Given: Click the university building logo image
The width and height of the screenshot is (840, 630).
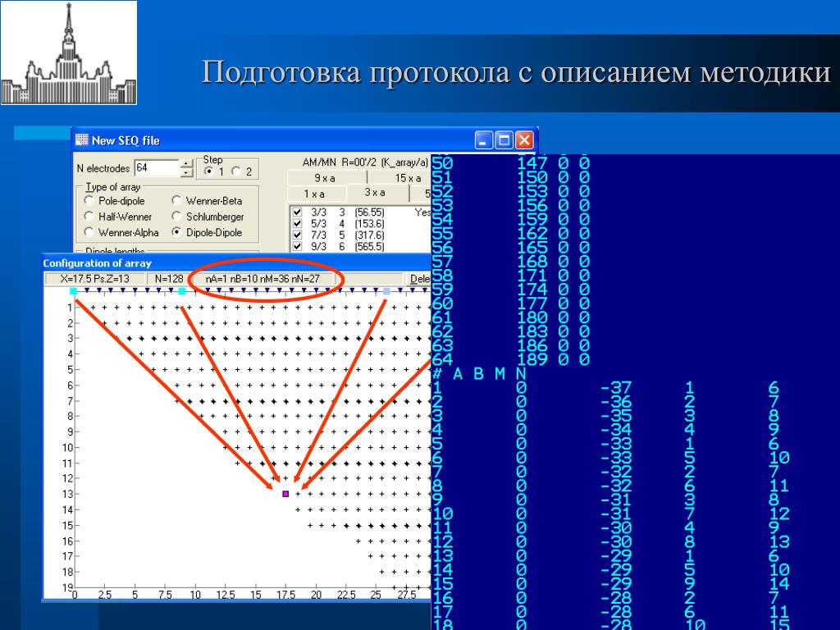Looking at the screenshot, I should 69,52.
